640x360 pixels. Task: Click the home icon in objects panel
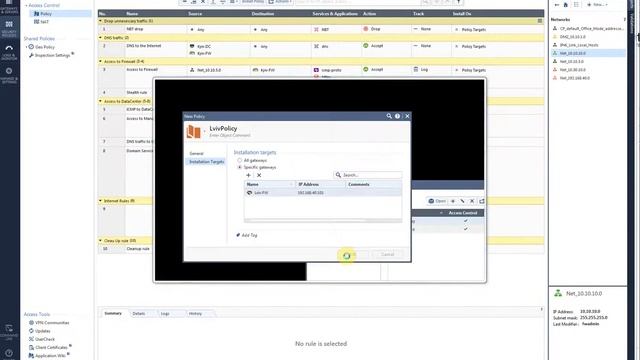click(x=566, y=4)
